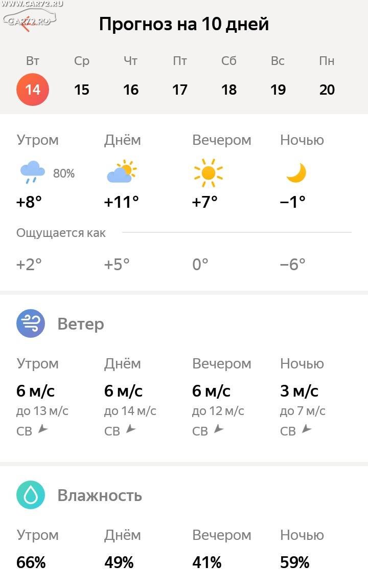
Task: Select Friday the 17th
Action: (180, 90)
